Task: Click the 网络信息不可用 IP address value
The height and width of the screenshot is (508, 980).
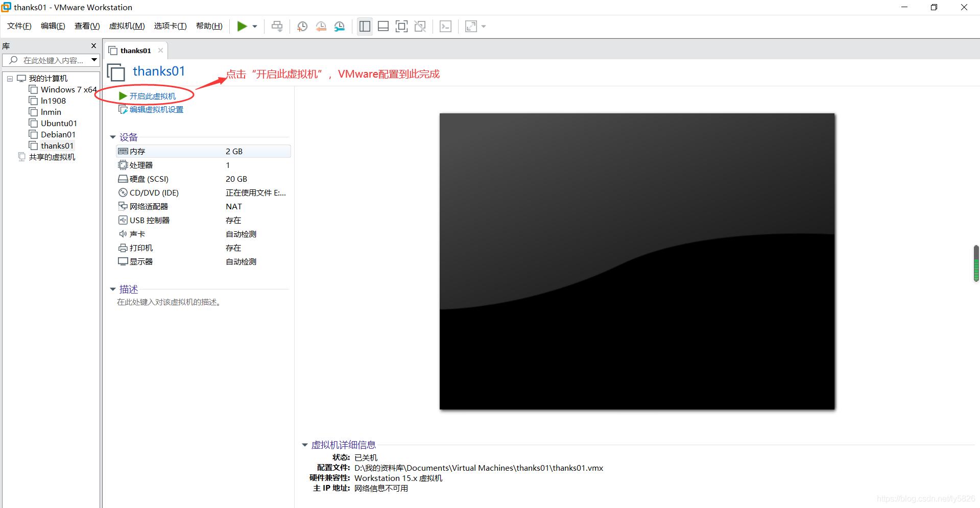Action: [381, 489]
